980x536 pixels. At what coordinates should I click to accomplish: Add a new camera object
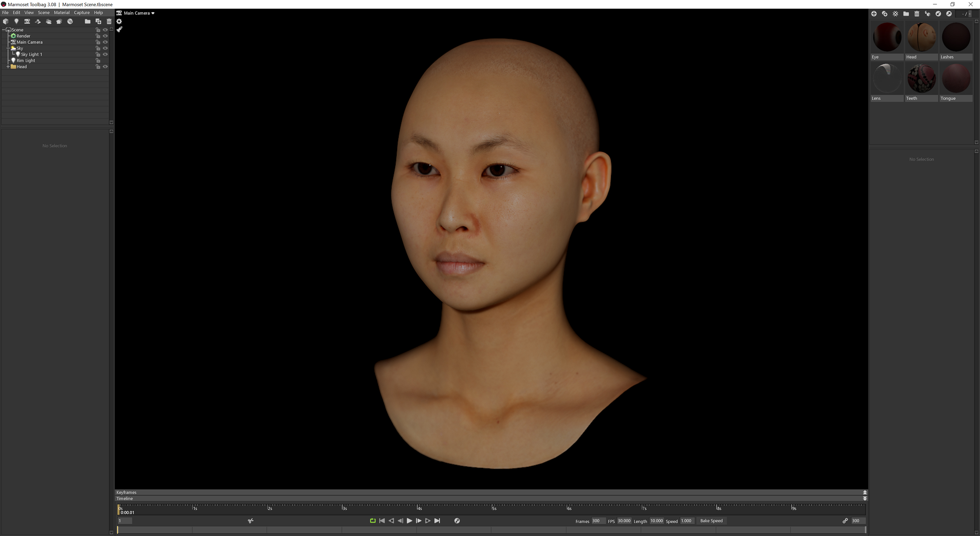coord(27,22)
